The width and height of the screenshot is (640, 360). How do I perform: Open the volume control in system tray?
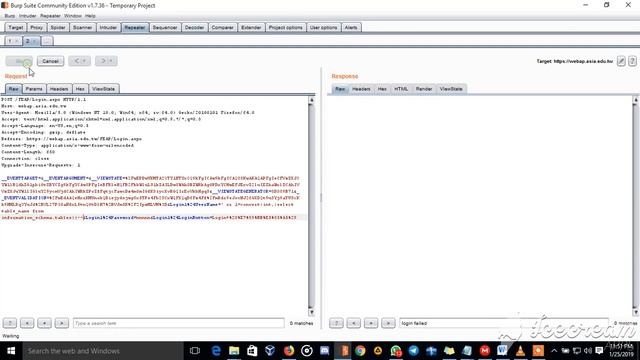[588, 351]
